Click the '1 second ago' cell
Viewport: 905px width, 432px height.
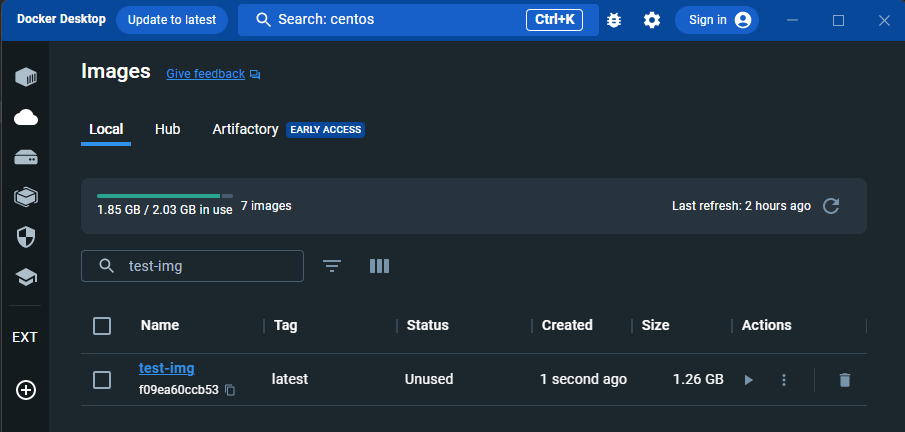[584, 379]
